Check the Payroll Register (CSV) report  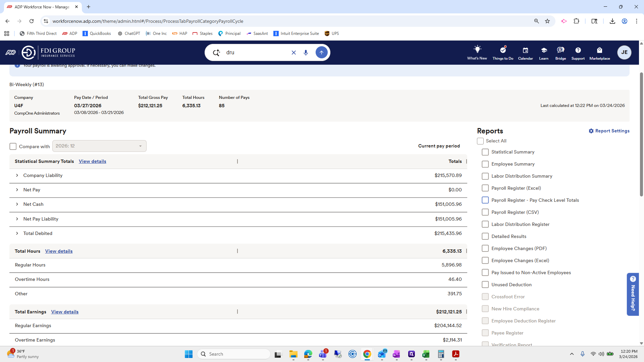click(x=485, y=212)
